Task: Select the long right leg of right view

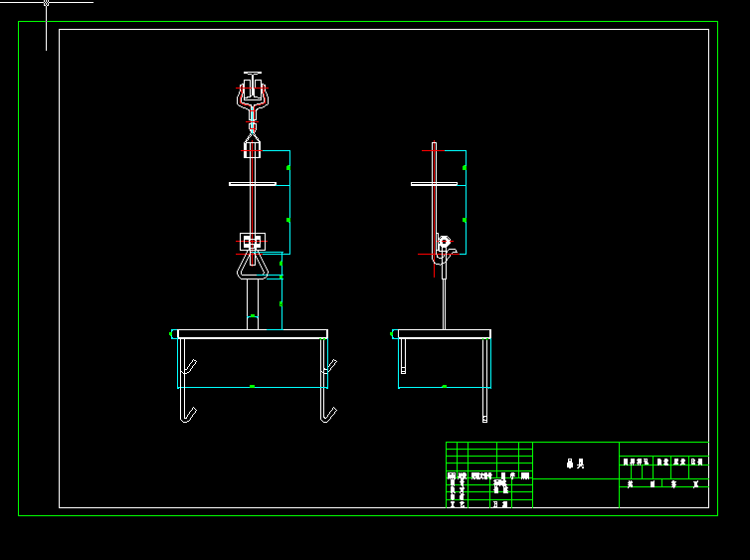Action: 485,380
